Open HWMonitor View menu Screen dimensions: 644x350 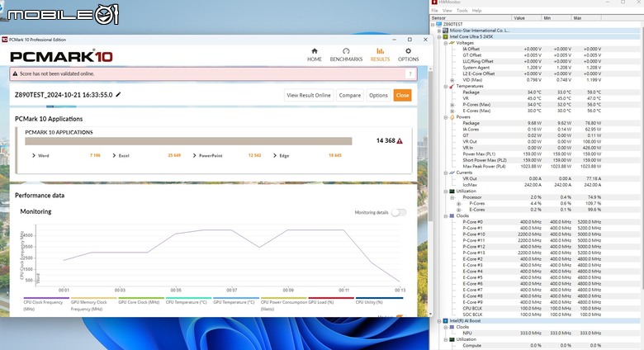[x=447, y=11]
